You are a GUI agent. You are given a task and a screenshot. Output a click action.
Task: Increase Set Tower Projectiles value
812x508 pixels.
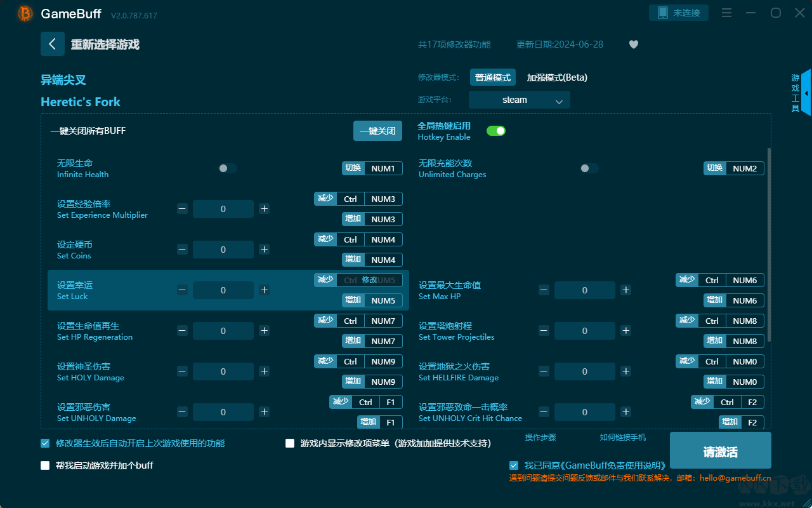pyautogui.click(x=626, y=331)
